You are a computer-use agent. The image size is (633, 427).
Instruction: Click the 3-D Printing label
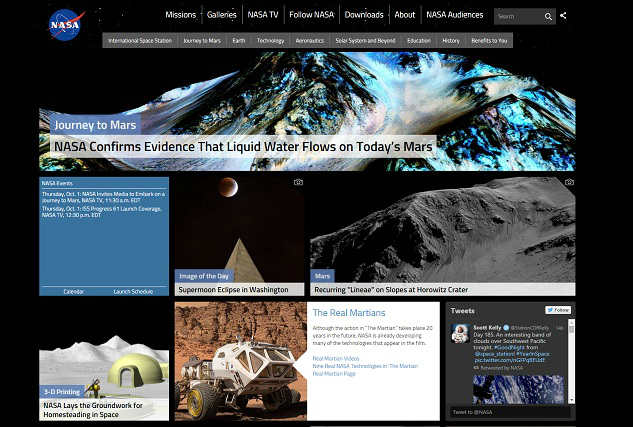pos(62,391)
